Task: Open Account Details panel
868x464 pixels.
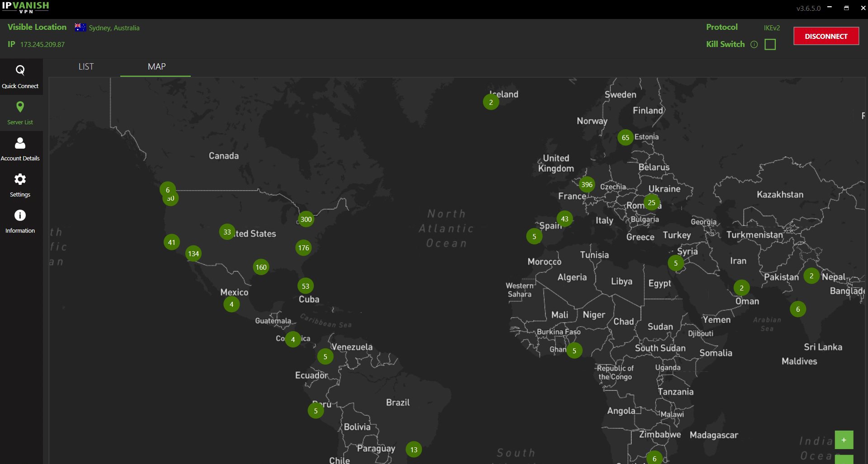Action: (x=20, y=149)
